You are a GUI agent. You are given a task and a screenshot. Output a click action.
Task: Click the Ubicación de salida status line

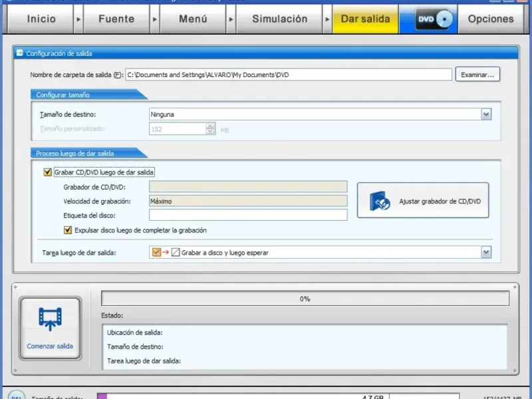coord(135,332)
